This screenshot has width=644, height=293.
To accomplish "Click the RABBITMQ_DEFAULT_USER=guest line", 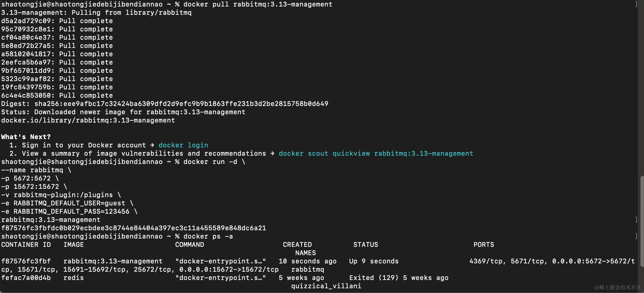I will tap(67, 203).
